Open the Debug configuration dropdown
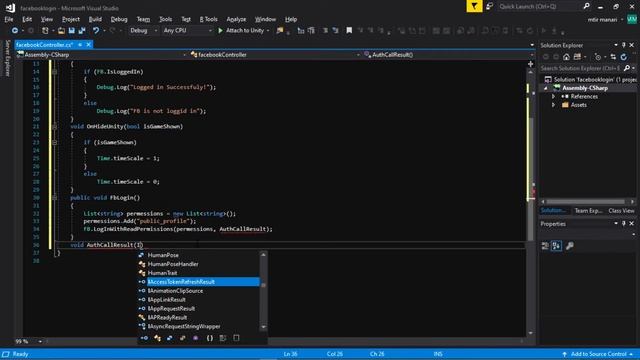The width and height of the screenshot is (640, 360). 144,31
